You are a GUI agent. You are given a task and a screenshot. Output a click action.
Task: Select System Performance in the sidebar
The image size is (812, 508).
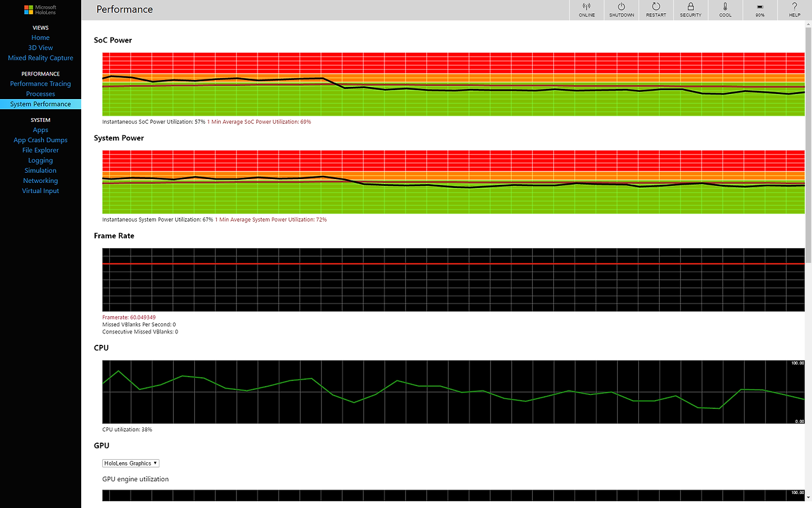pyautogui.click(x=41, y=104)
